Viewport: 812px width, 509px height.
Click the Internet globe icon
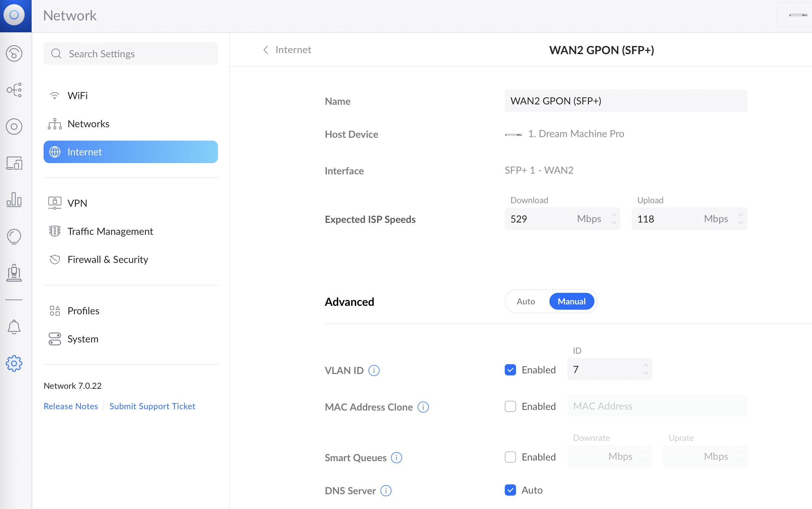(x=55, y=152)
